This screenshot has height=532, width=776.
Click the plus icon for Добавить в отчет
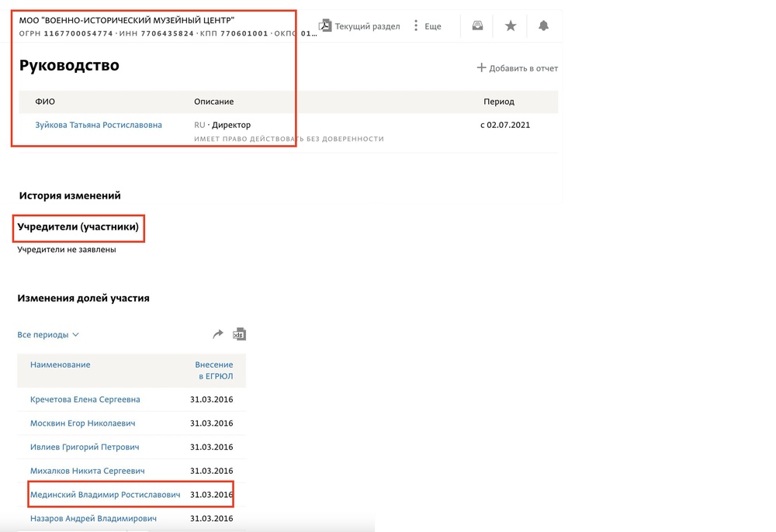pyautogui.click(x=481, y=68)
